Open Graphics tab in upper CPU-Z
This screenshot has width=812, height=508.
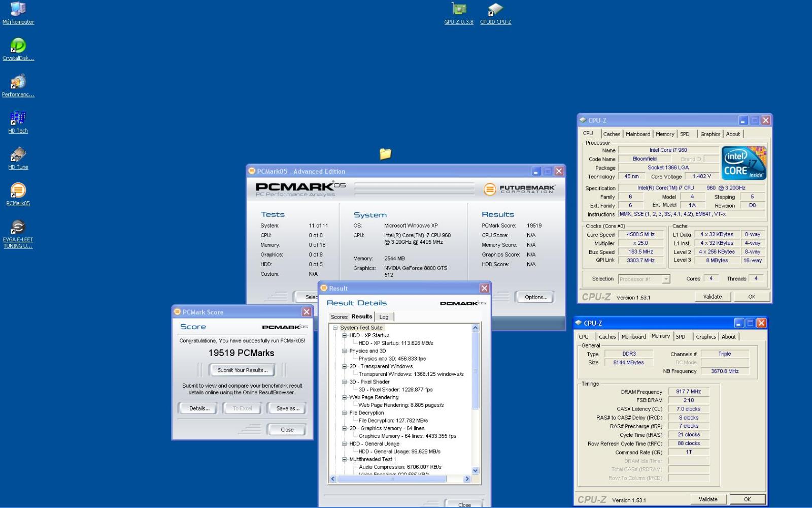[x=710, y=134]
